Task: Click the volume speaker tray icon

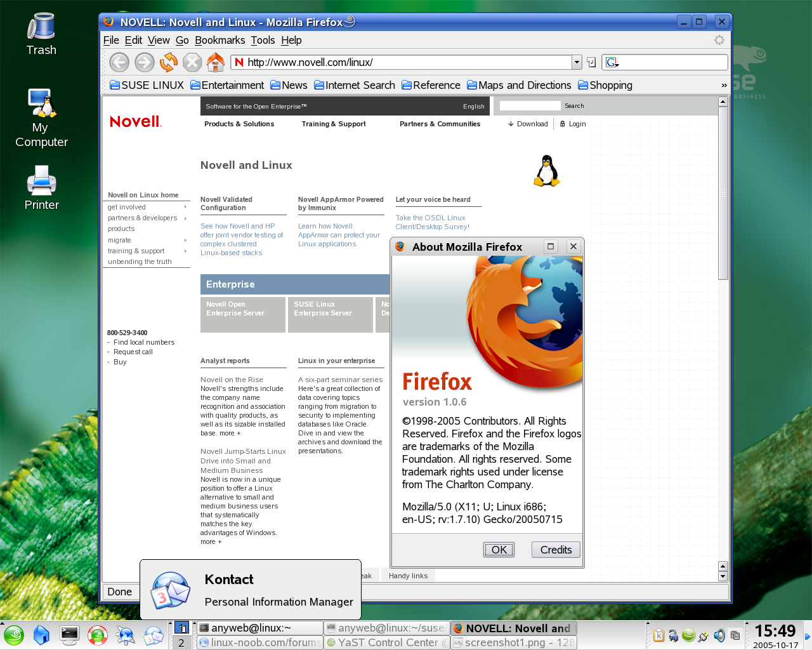Action: pos(719,635)
